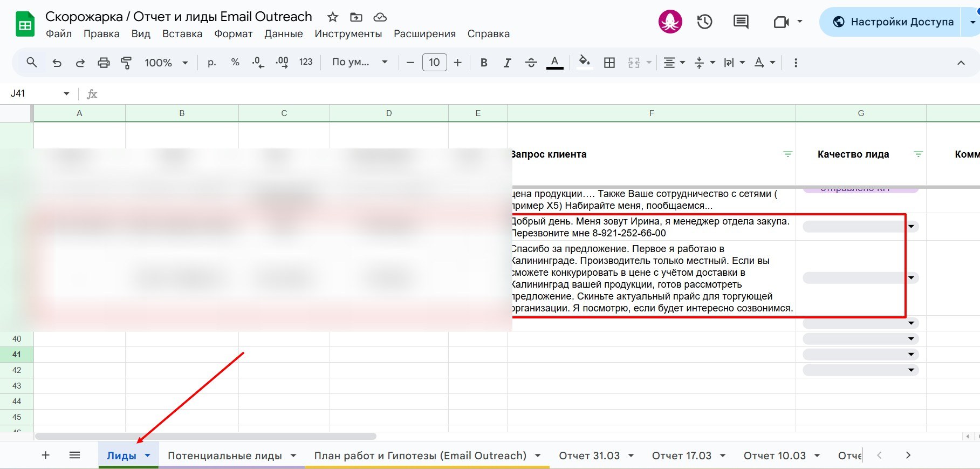This screenshot has width=980, height=469.
Task: Decrease font size with minus button
Action: click(410, 63)
